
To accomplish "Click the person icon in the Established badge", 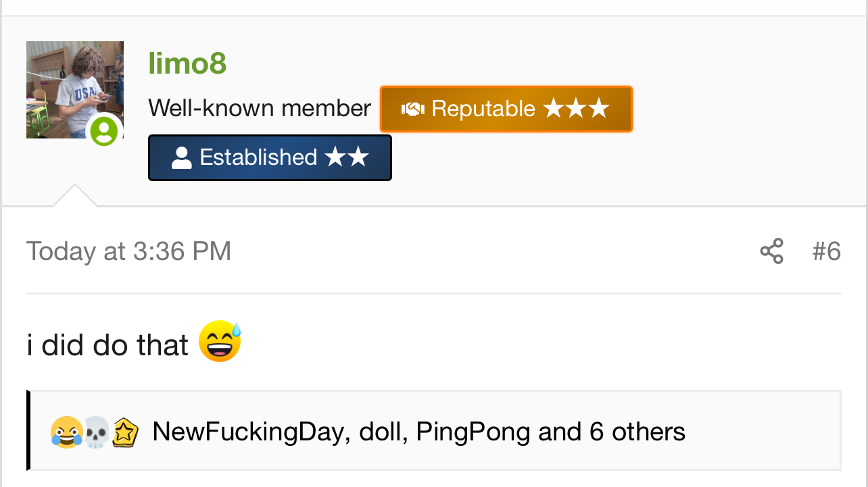I will click(x=181, y=158).
